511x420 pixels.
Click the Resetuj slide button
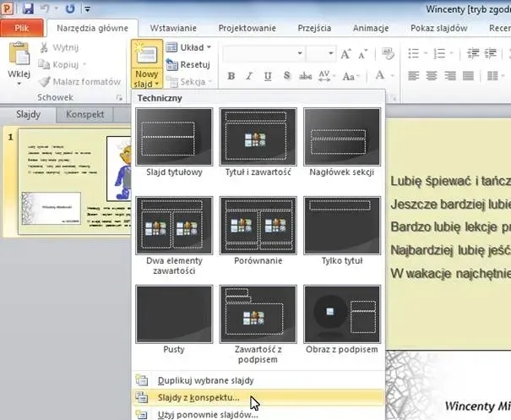[188, 64]
